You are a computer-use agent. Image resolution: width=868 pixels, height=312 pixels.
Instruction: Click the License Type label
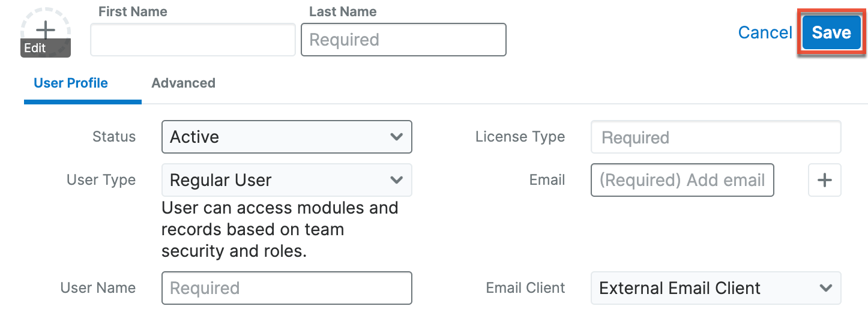(520, 137)
